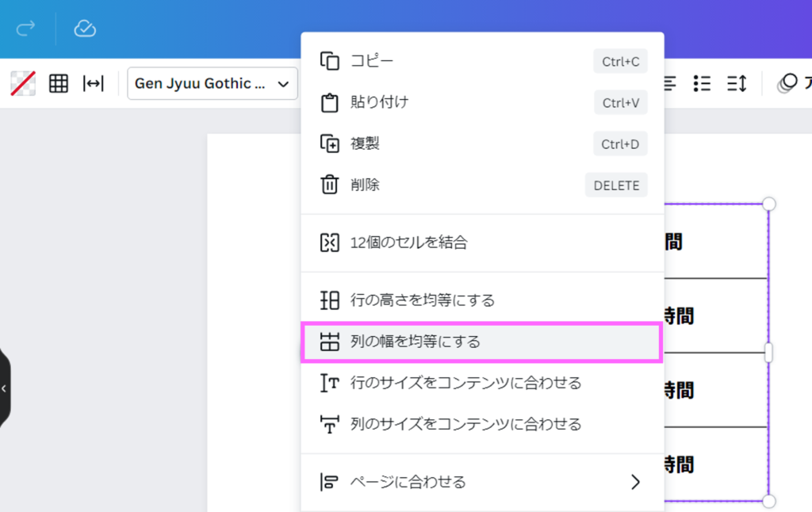The image size is (812, 512).
Task: Open the transparent cell color swatch
Action: 22,83
